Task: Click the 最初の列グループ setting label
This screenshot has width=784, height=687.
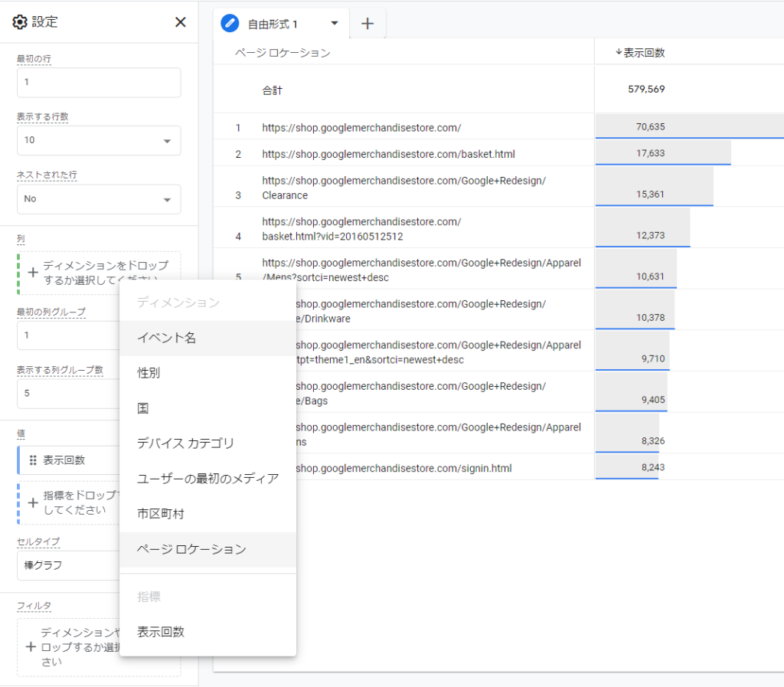Action: coord(51,312)
